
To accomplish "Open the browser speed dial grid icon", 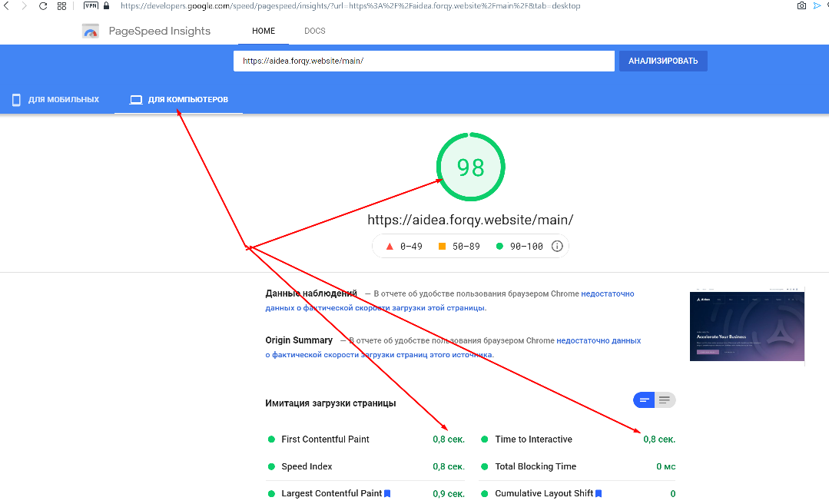I will [62, 6].
